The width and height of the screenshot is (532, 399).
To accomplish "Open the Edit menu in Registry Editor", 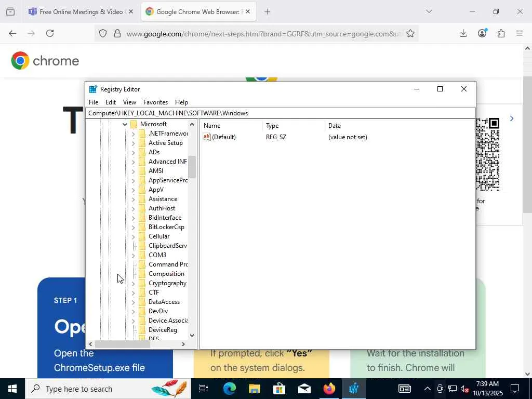I will point(111,102).
